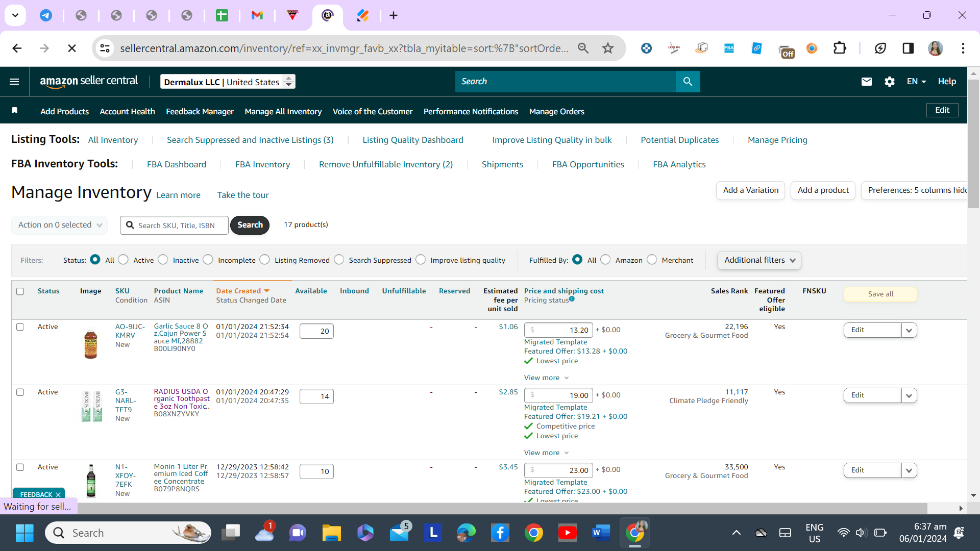
Task: Open Edit dropdown arrow for Garlic Sauce
Action: click(909, 331)
